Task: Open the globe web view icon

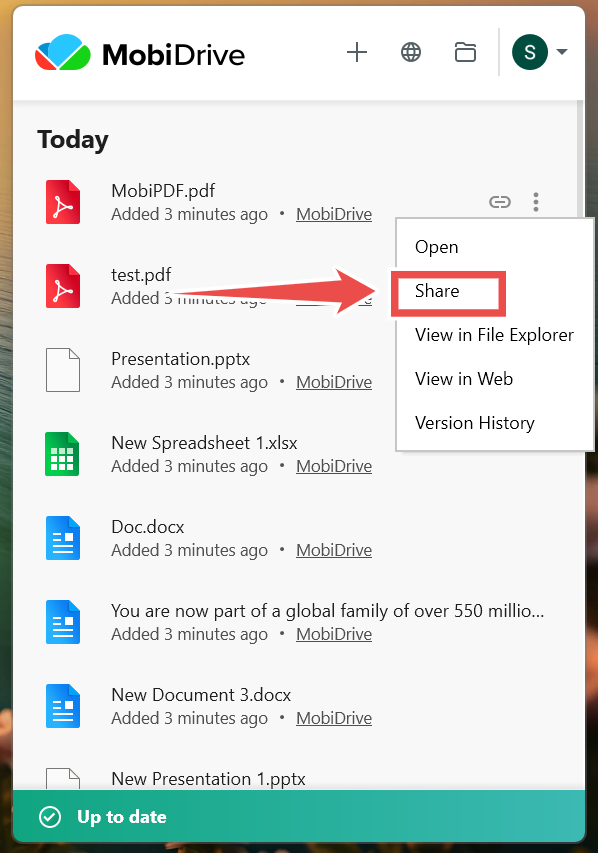Action: 411,53
